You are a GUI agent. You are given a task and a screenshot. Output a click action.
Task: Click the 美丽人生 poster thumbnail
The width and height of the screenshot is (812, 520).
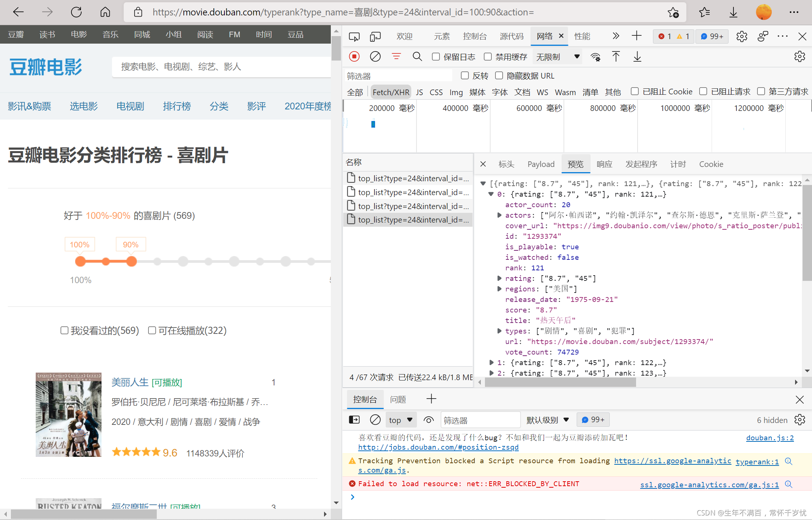pyautogui.click(x=68, y=415)
